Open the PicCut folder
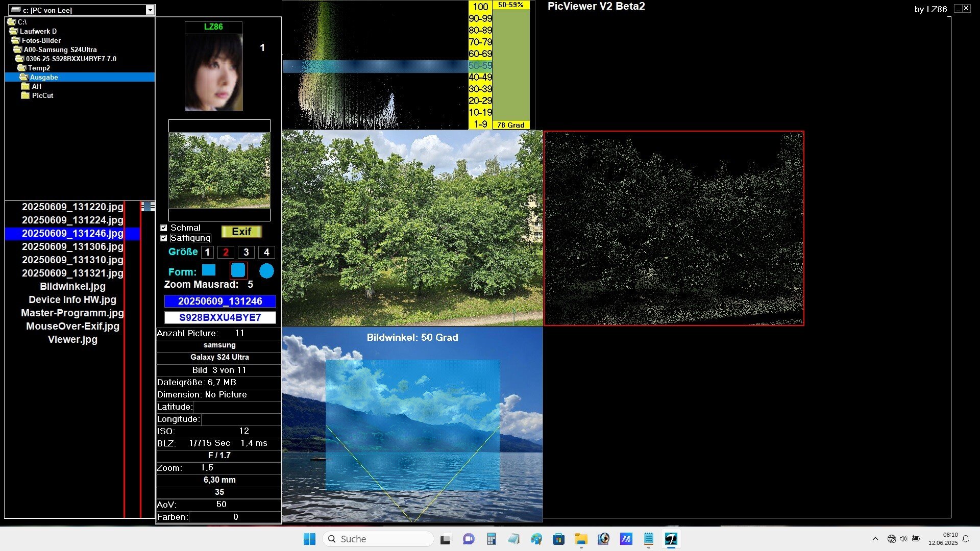 42,95
